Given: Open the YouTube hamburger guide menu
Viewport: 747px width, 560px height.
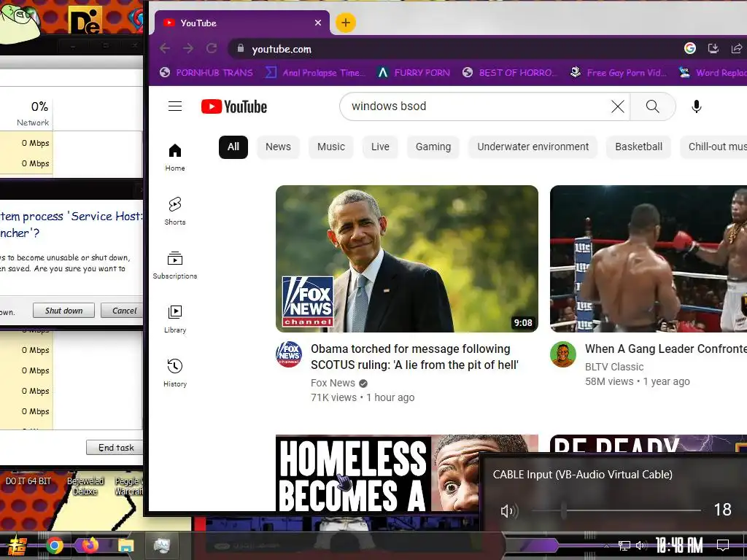Looking at the screenshot, I should pos(175,106).
